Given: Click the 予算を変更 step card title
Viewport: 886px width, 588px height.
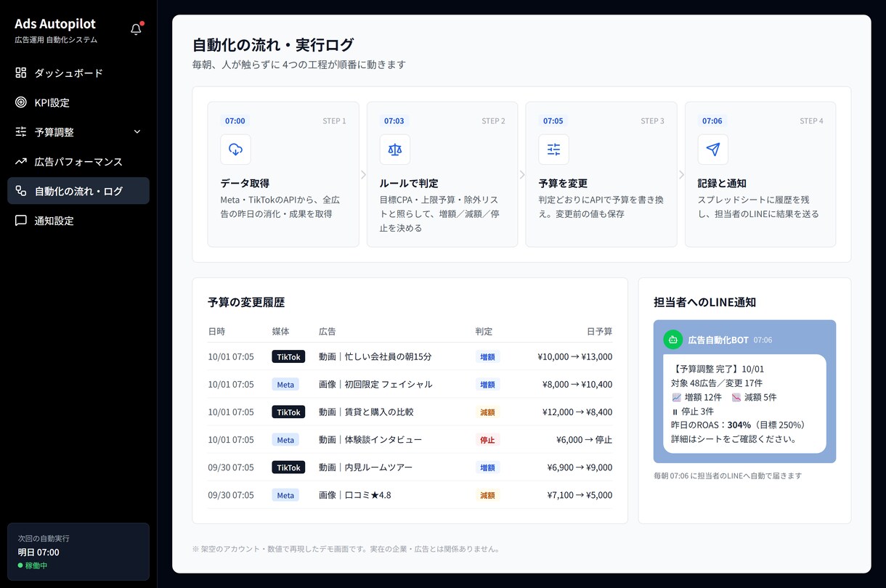Looking at the screenshot, I should pyautogui.click(x=563, y=184).
